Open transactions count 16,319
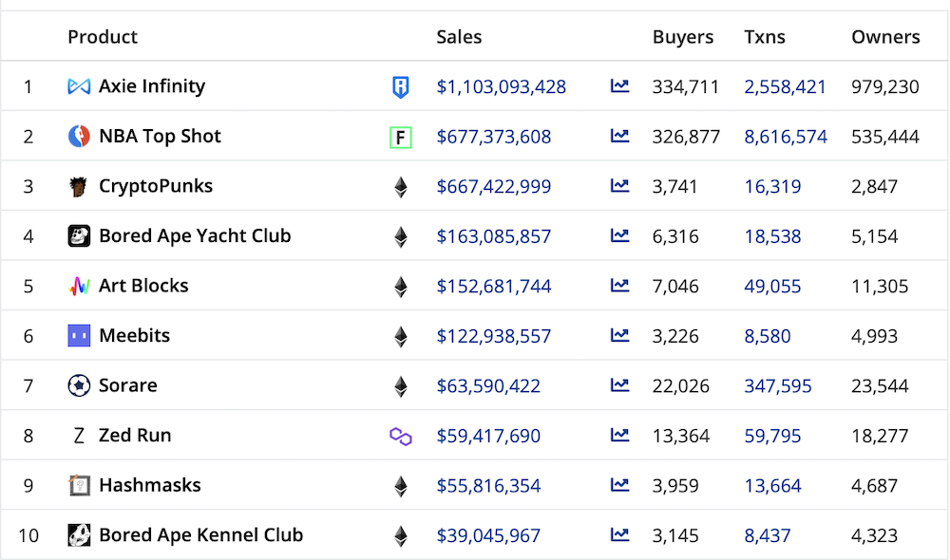This screenshot has width=950, height=560. [772, 186]
